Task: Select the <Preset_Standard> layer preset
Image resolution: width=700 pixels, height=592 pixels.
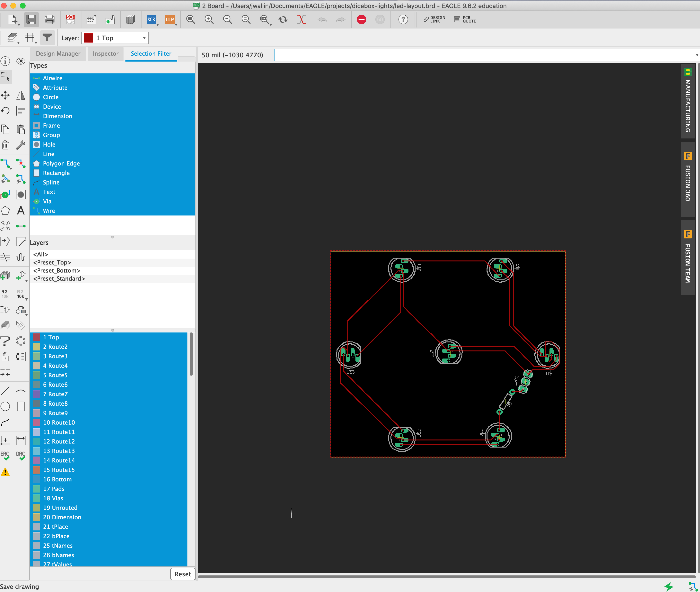Action: pos(112,278)
